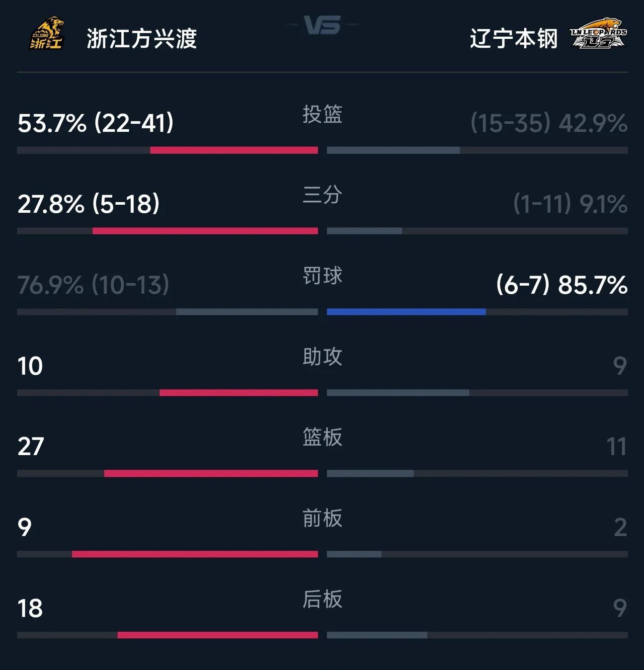This screenshot has width=644, height=670.
Task: Select the 三分 stat label
Action: 323,195
